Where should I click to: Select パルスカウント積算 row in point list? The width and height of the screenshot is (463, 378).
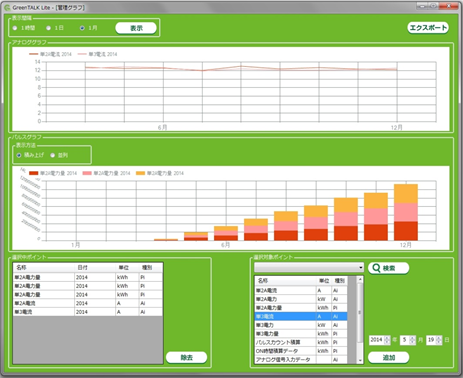pyautogui.click(x=301, y=342)
